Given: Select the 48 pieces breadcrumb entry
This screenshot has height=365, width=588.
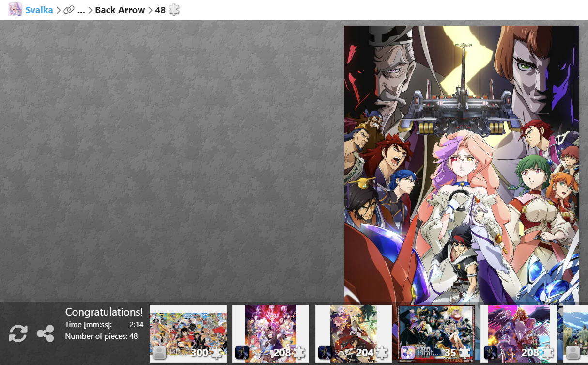Looking at the screenshot, I should pos(160,10).
